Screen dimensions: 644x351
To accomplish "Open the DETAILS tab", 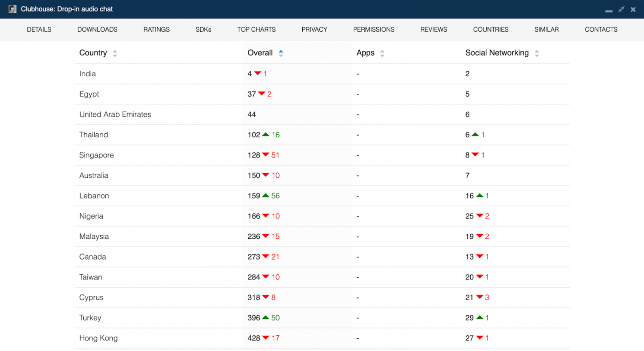I will pos(39,29).
